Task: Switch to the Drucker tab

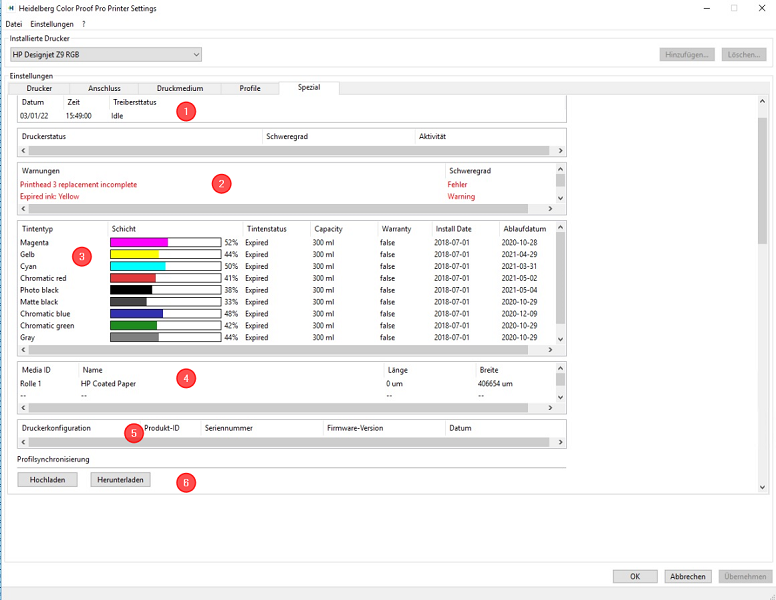Action: (39, 88)
